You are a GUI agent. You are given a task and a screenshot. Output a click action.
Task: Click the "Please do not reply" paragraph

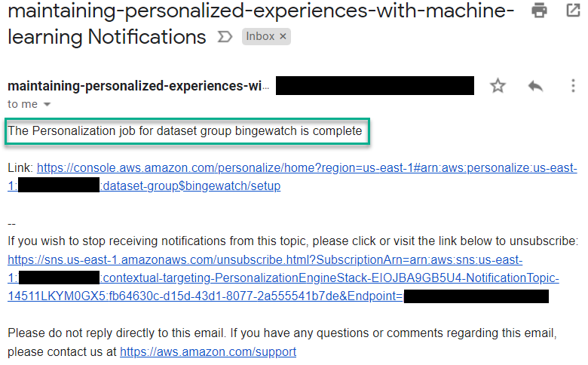click(282, 342)
